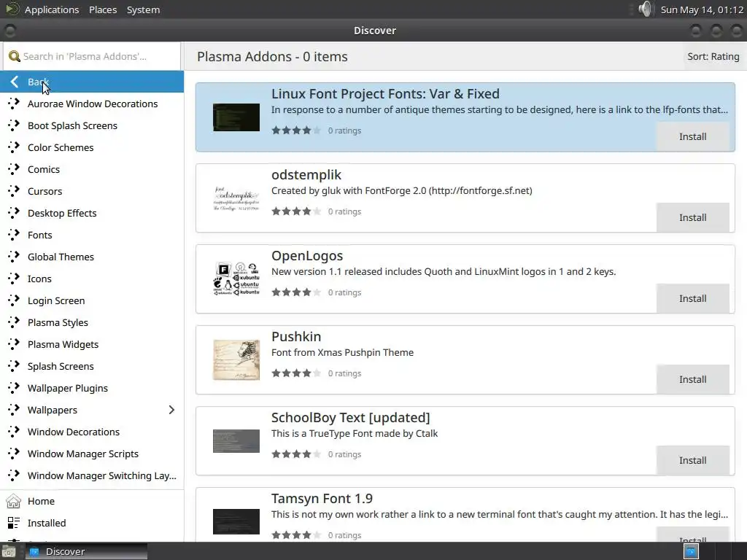Open the Sort: Rating dropdown

(x=713, y=56)
